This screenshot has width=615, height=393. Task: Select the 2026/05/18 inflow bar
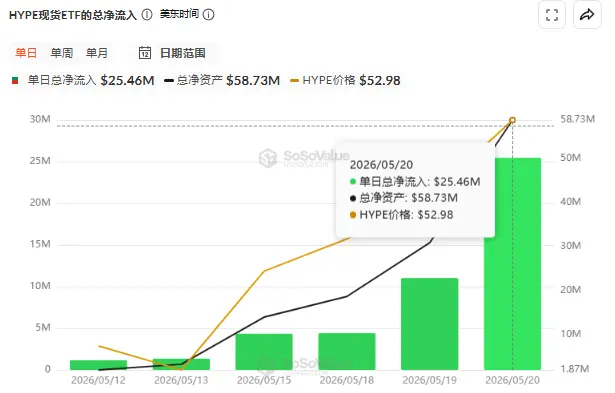point(347,351)
